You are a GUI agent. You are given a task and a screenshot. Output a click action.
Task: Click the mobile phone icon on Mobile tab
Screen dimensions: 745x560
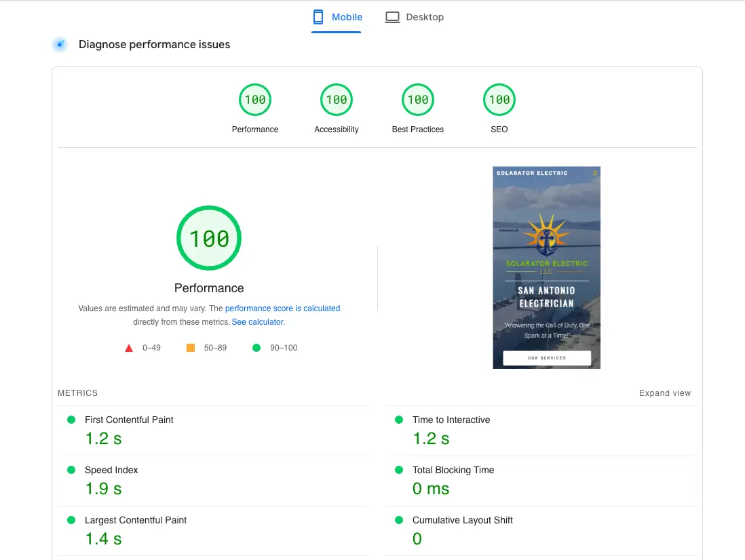(x=318, y=16)
